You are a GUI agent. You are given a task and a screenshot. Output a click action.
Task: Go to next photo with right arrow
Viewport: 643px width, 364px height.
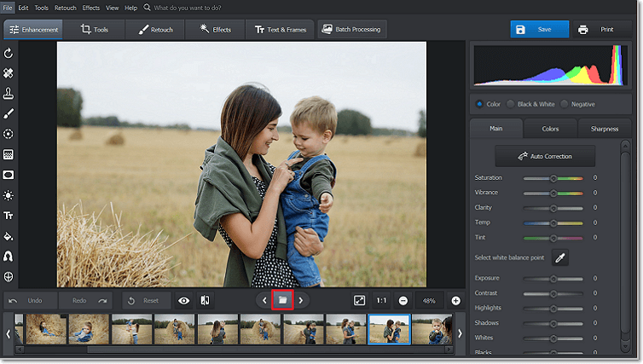pos(301,300)
